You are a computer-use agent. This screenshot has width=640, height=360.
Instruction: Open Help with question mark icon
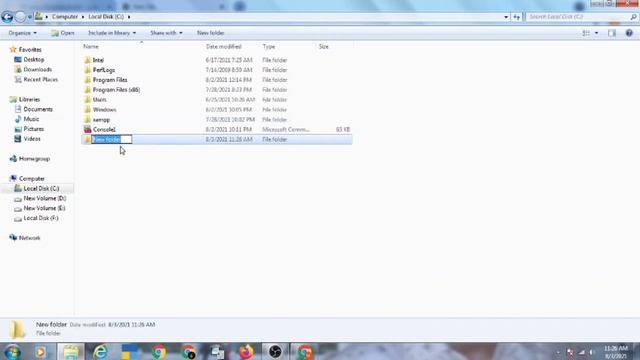point(629,33)
